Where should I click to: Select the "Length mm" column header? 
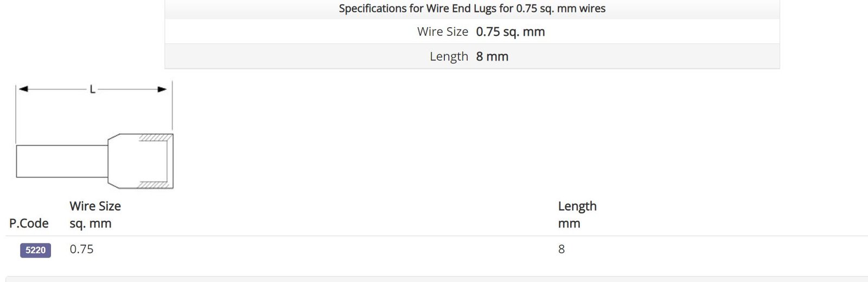click(x=577, y=215)
